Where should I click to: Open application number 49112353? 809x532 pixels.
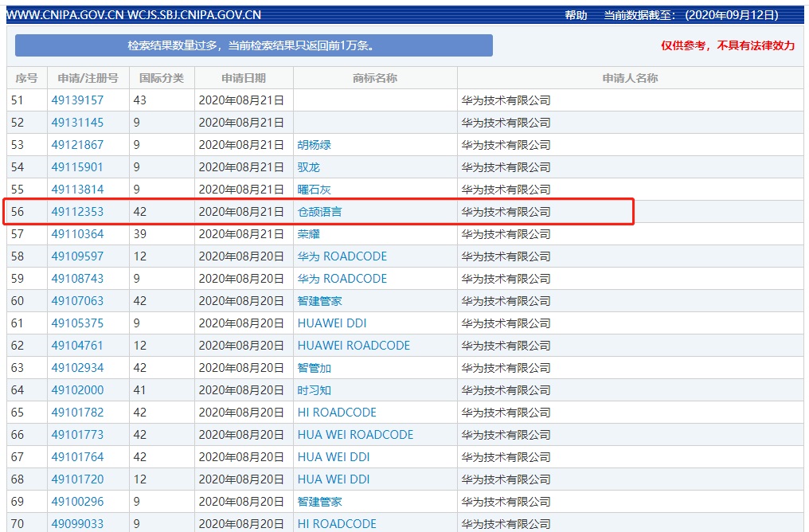77,212
